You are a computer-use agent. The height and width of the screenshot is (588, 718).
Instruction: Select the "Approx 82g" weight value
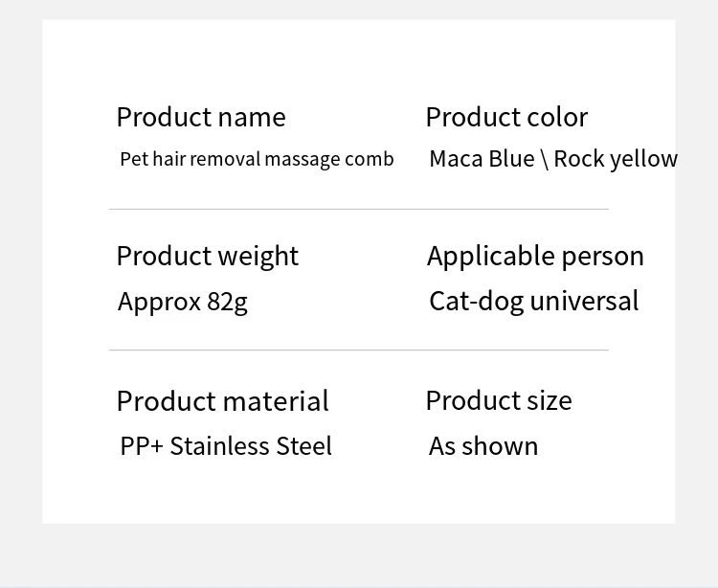pos(183,302)
